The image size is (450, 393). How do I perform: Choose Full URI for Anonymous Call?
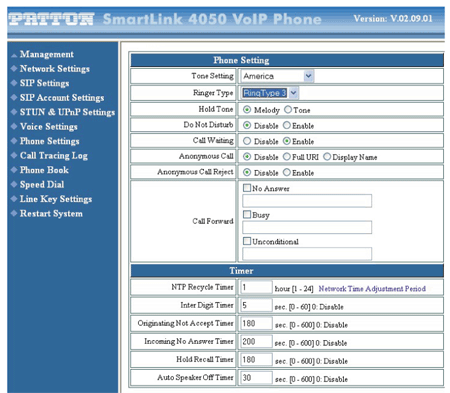click(x=287, y=157)
